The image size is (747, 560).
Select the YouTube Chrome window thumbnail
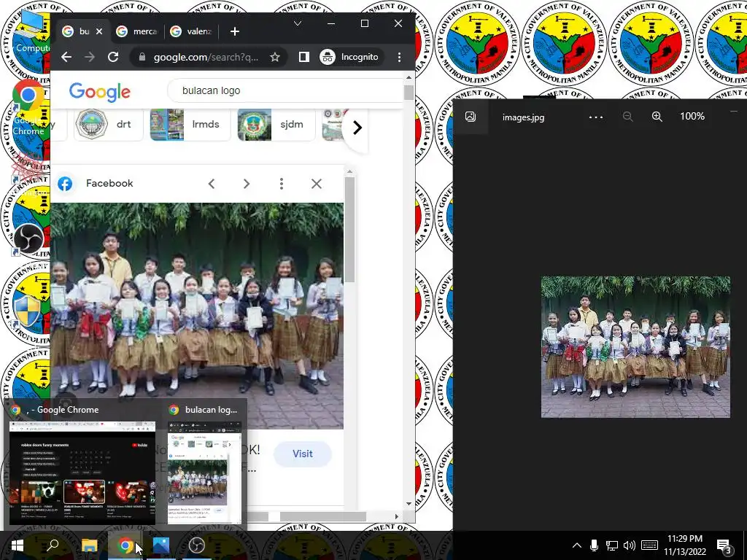click(82, 472)
